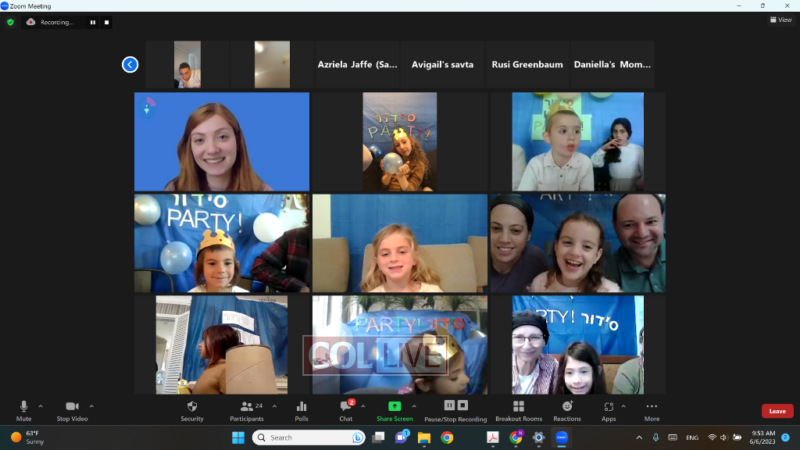
Task: Open the Polls icon
Action: point(301,409)
